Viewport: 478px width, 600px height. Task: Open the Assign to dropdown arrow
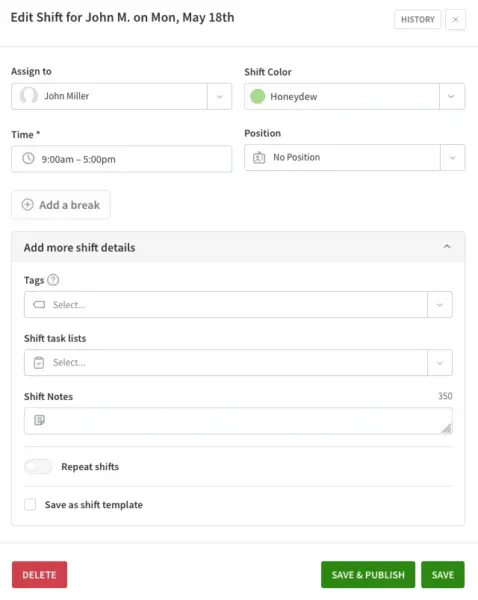220,96
